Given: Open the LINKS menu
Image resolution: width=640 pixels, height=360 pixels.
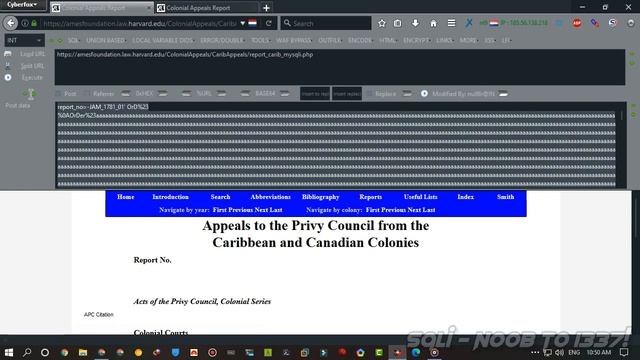Looking at the screenshot, I should coord(444,40).
